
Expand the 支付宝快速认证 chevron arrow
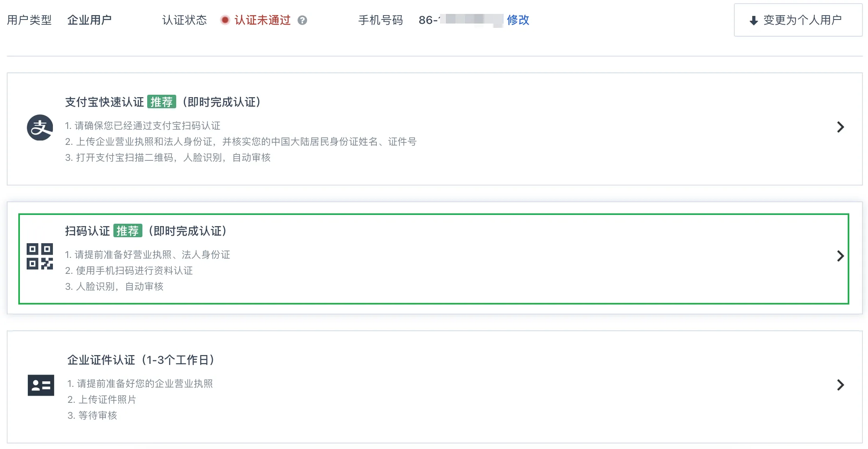pyautogui.click(x=840, y=127)
